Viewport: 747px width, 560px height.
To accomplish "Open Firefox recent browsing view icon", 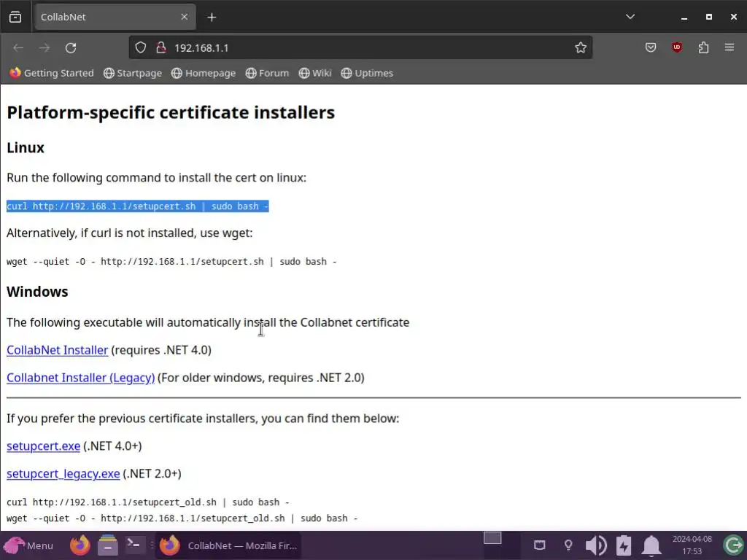I will pos(15,17).
